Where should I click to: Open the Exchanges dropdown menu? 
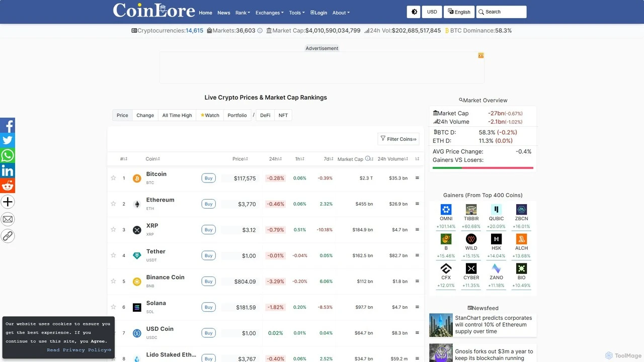(270, 13)
